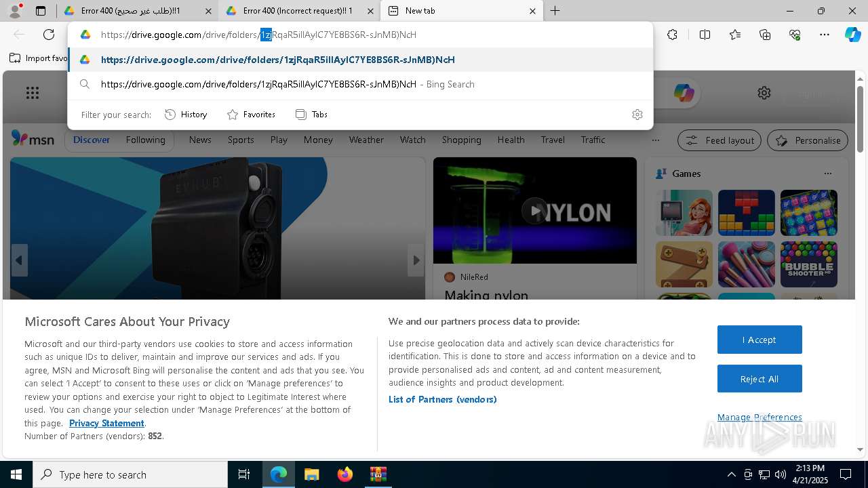This screenshot has width=868, height=488.
Task: Click the Copilot logo in search box
Action: [x=684, y=93]
